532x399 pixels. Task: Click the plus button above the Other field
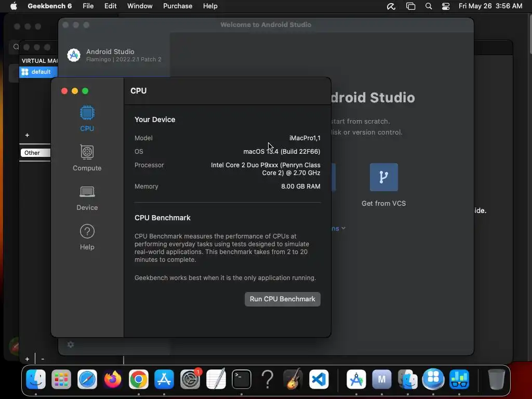[x=27, y=135]
